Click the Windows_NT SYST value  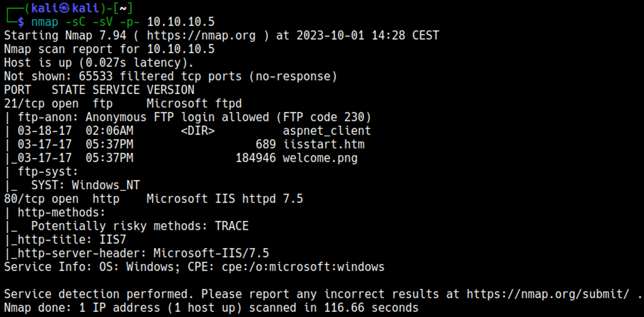coord(106,185)
